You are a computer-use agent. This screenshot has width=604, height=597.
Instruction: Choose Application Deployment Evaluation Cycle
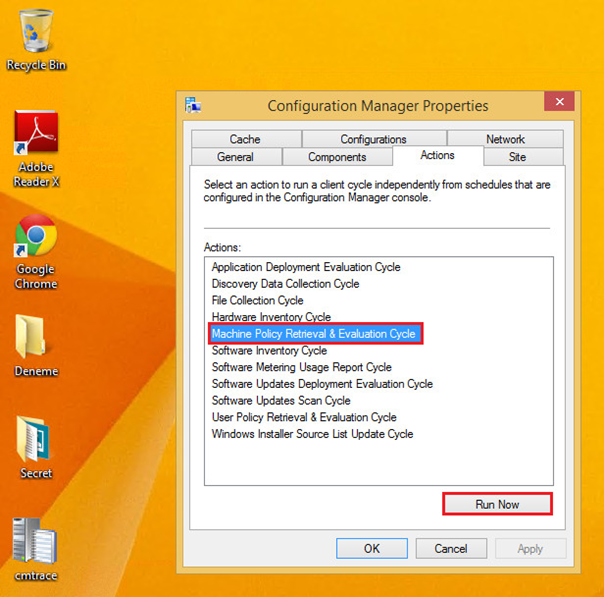pos(306,267)
